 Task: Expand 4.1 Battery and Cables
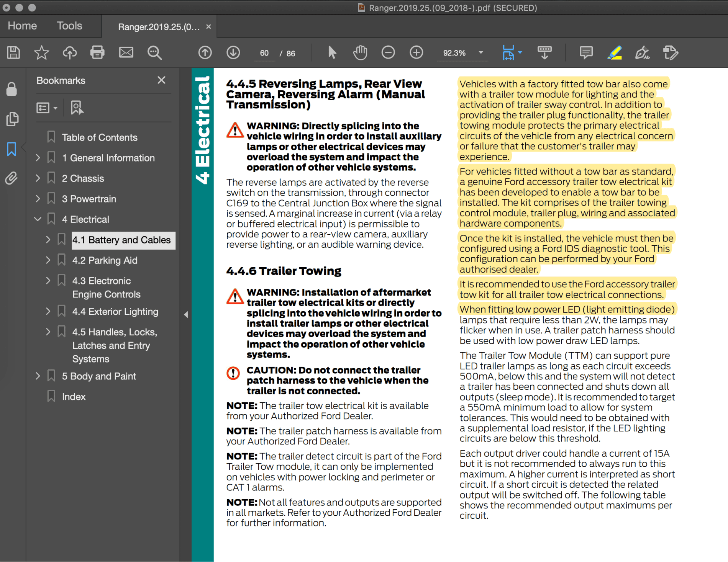point(48,239)
